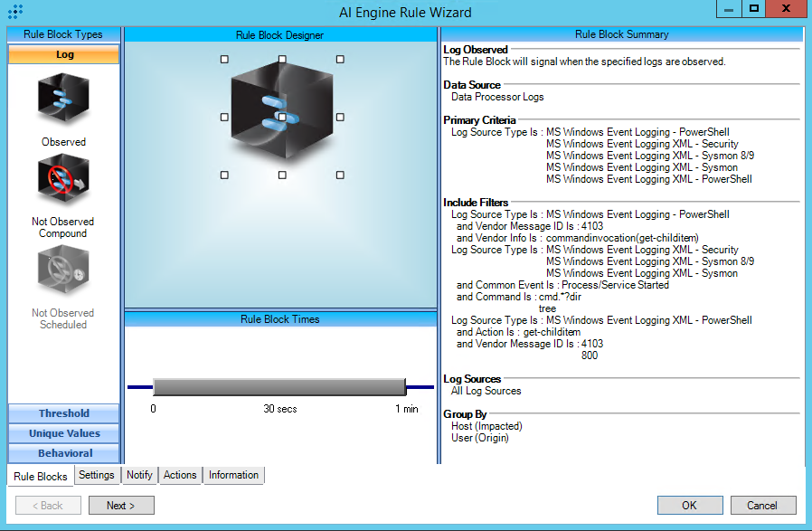Click the Not Observed Scheduled block icon
The height and width of the screenshot is (531, 812).
pyautogui.click(x=63, y=273)
